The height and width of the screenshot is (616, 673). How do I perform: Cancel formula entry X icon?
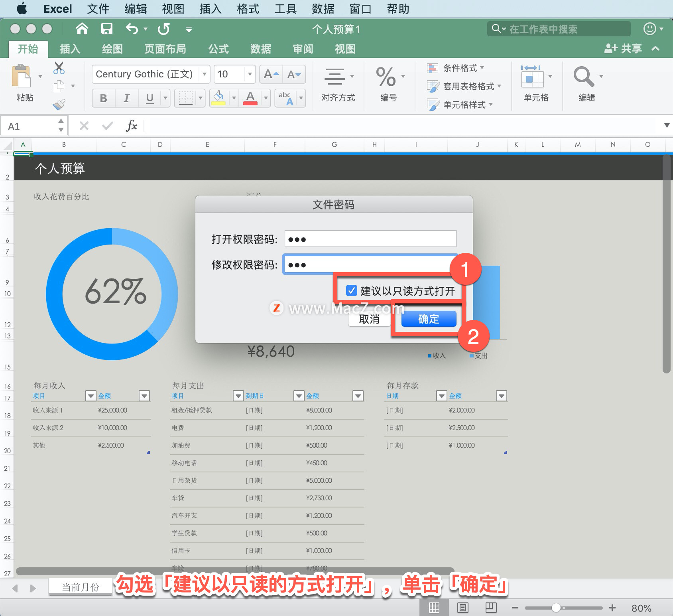pyautogui.click(x=84, y=126)
